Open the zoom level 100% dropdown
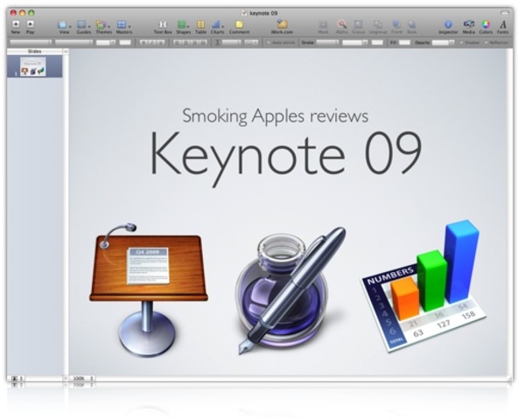Viewport: 518px width, 420px height. point(82,378)
